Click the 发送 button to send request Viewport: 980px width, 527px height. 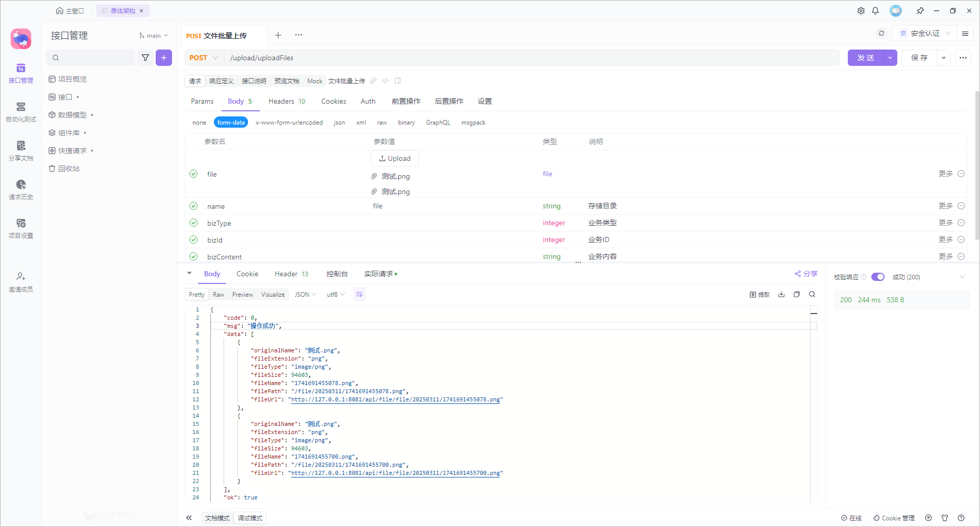click(x=865, y=58)
